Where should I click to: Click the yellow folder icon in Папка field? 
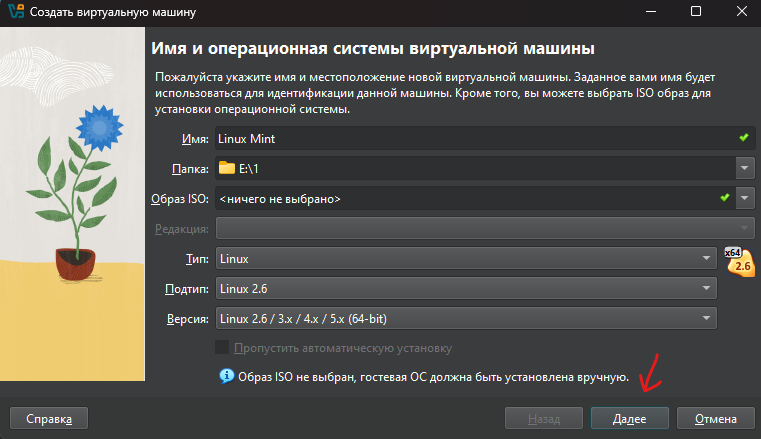(x=227, y=168)
